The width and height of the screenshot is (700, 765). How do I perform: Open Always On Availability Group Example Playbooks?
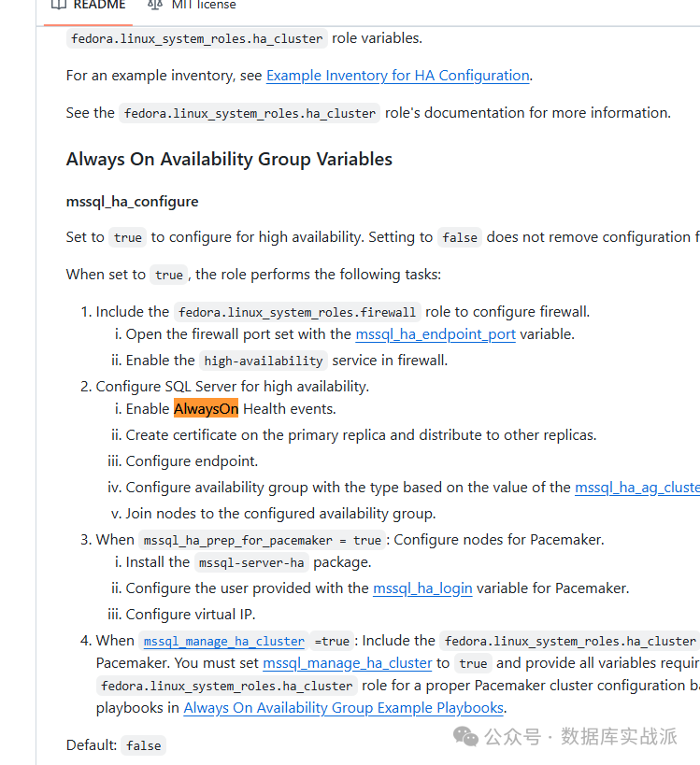click(x=343, y=707)
